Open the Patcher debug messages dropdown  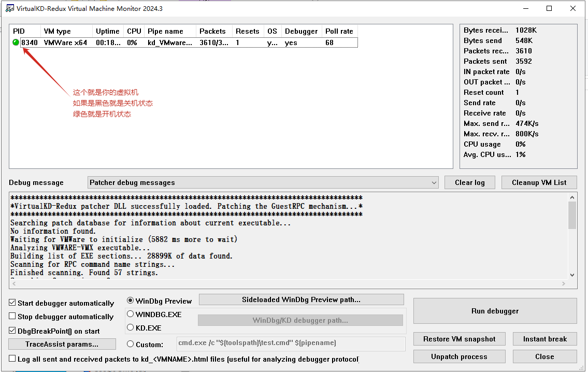pyautogui.click(x=263, y=182)
